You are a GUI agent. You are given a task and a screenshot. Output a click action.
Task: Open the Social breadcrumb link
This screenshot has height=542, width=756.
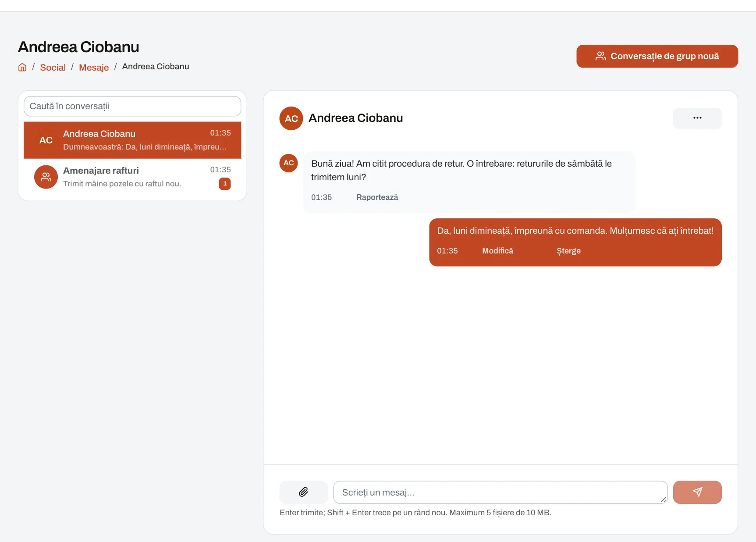pos(53,67)
